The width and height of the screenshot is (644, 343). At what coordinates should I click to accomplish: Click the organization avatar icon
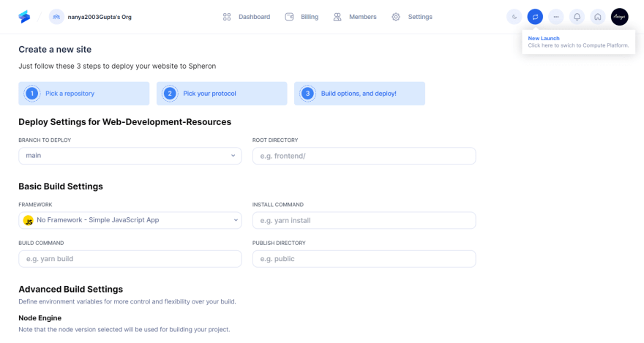pos(56,17)
